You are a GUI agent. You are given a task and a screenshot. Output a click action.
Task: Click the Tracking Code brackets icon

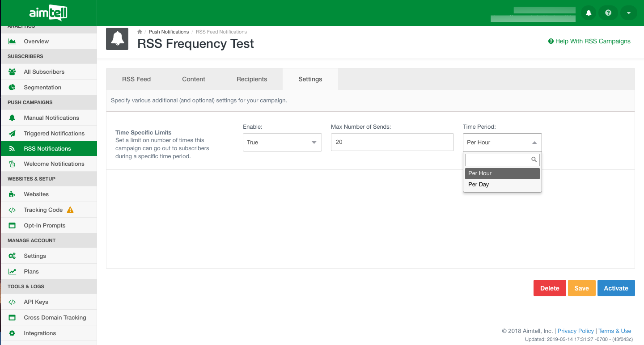click(12, 210)
